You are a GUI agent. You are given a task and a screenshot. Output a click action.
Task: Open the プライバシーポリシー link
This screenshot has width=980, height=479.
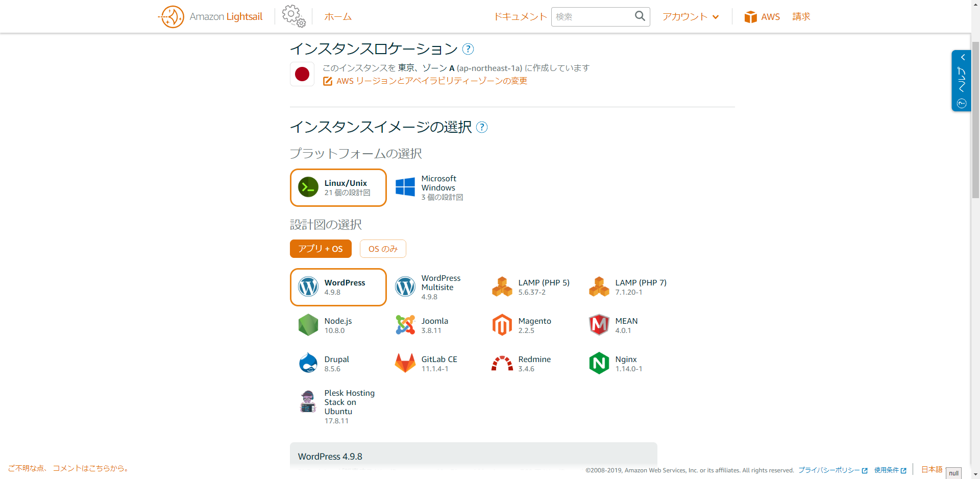(x=832, y=470)
